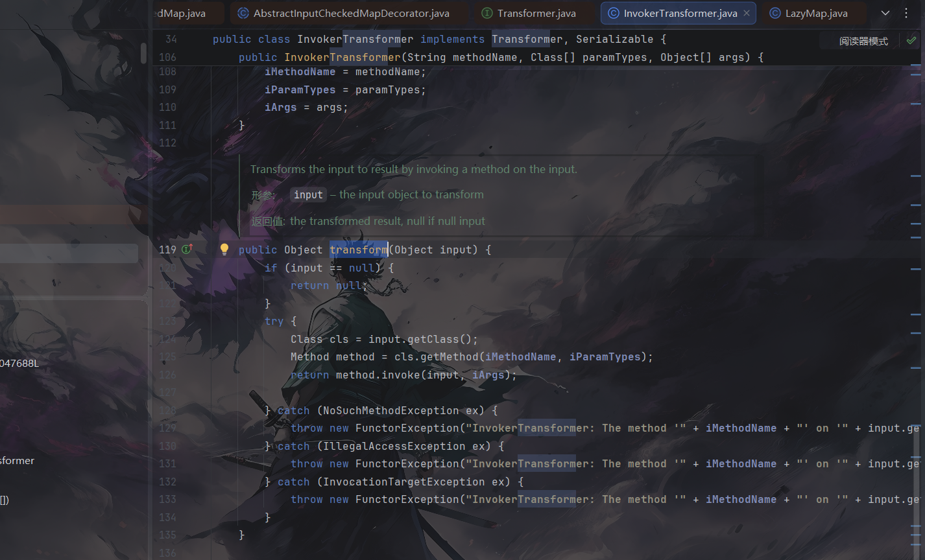Click the implements gutter icon on line 119
925x560 pixels.
(187, 250)
